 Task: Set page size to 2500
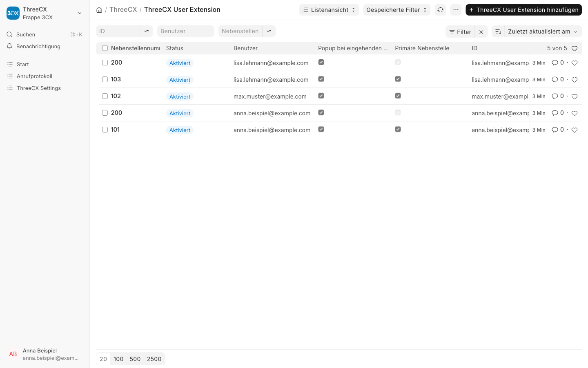(154, 359)
